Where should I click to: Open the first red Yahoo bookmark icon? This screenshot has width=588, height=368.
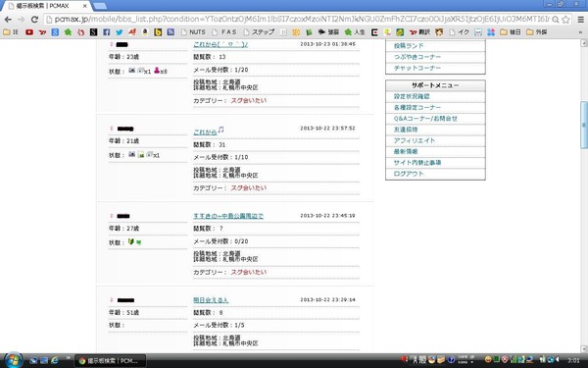click(42, 32)
